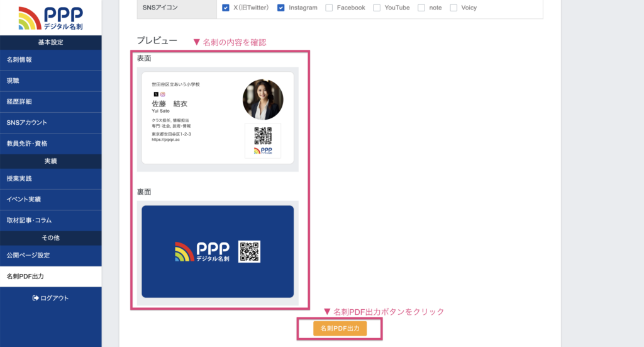The image size is (644, 347).
Task: Click the プレビュー heading
Action: click(157, 41)
